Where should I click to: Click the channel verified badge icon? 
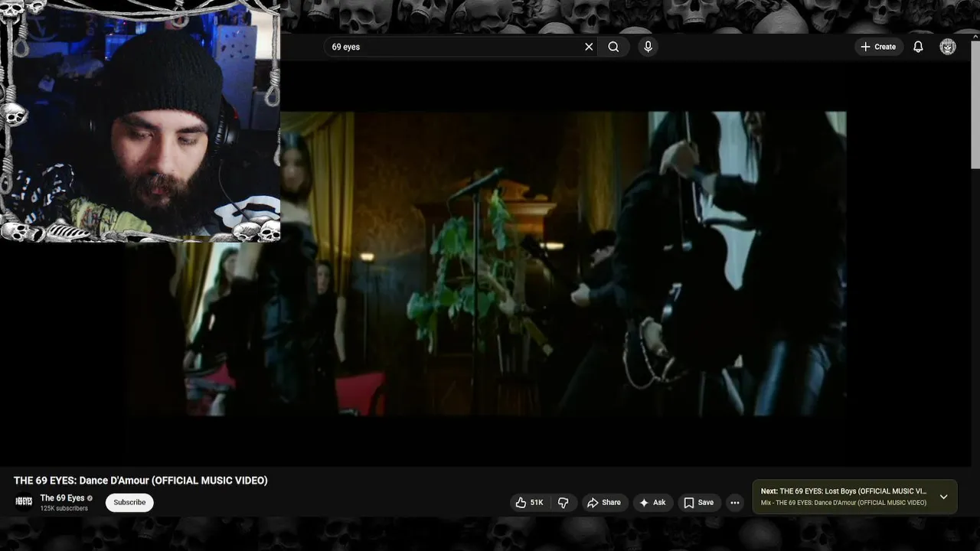click(90, 498)
